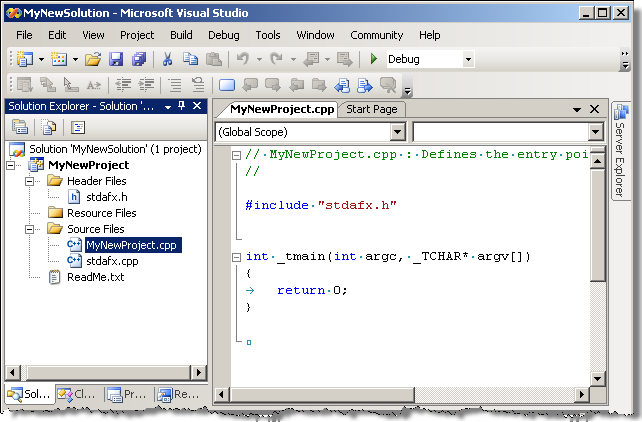Click the Show All Files icon

pyautogui.click(x=49, y=127)
